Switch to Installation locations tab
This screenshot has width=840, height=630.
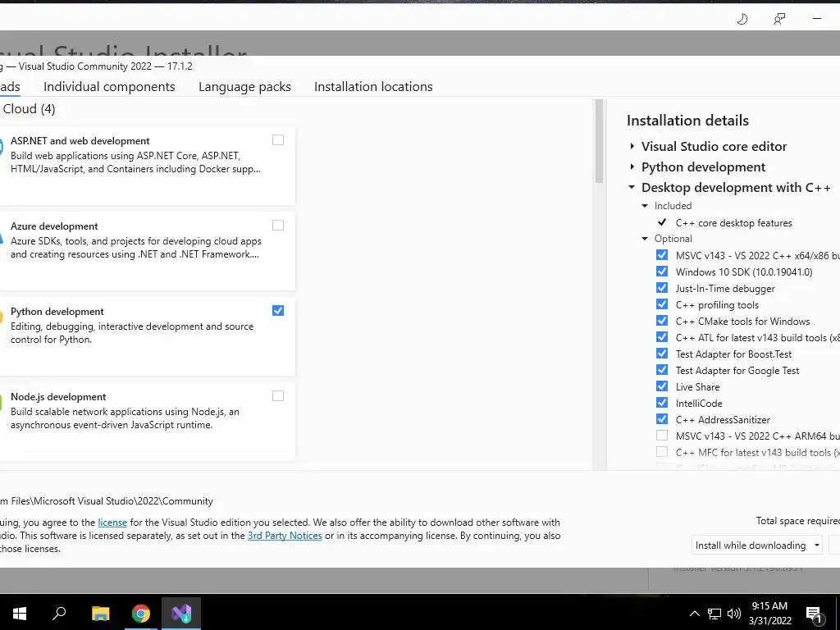pyautogui.click(x=373, y=87)
